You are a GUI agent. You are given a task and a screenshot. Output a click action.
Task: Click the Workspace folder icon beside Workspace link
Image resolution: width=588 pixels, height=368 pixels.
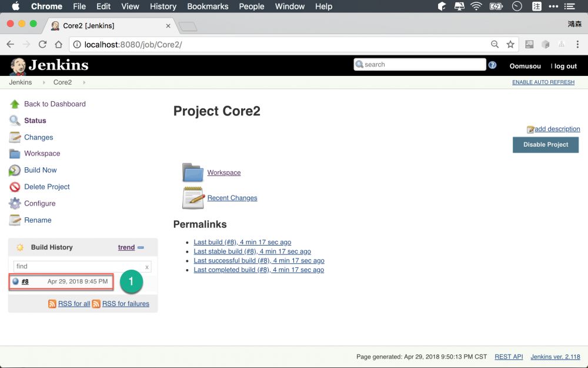click(x=192, y=173)
